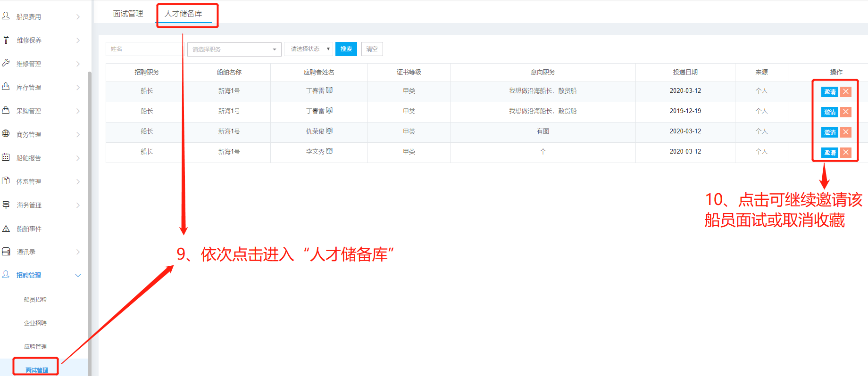Image resolution: width=868 pixels, height=376 pixels.
Task: Click the 有图 intention cell
Action: (x=542, y=131)
